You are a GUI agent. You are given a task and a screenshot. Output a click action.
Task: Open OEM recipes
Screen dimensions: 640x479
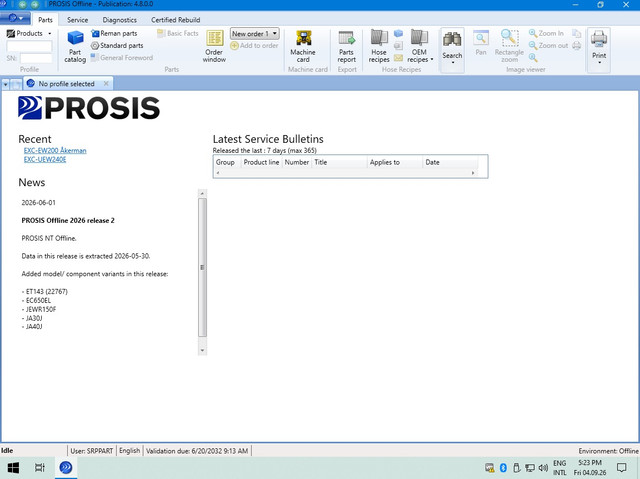(419, 47)
